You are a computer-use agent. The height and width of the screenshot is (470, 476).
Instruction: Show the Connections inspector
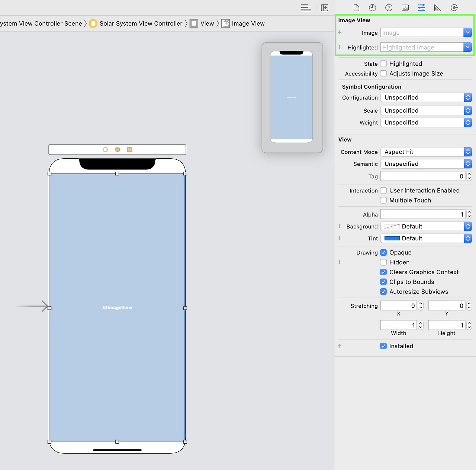pyautogui.click(x=454, y=8)
